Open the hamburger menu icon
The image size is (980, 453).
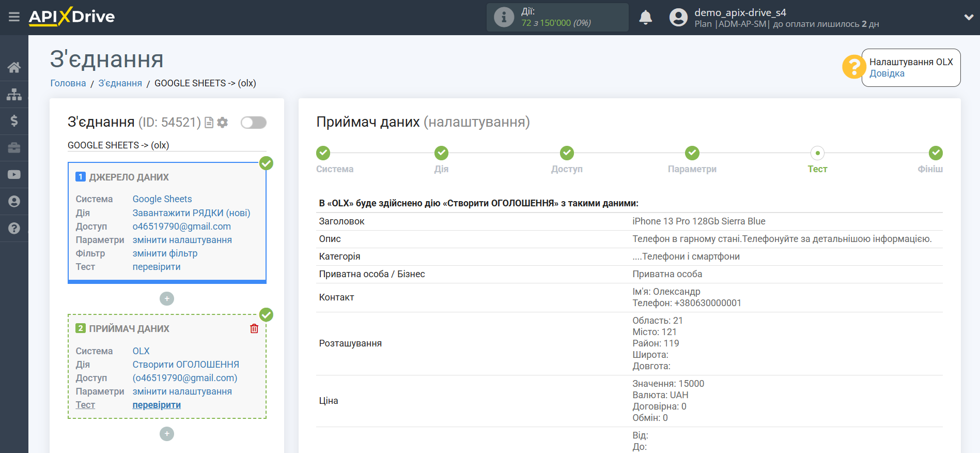tap(14, 17)
